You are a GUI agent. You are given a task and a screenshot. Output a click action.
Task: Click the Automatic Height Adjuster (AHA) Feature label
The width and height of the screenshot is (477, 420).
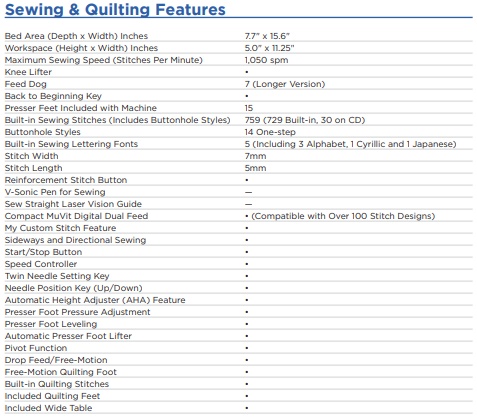pos(95,300)
